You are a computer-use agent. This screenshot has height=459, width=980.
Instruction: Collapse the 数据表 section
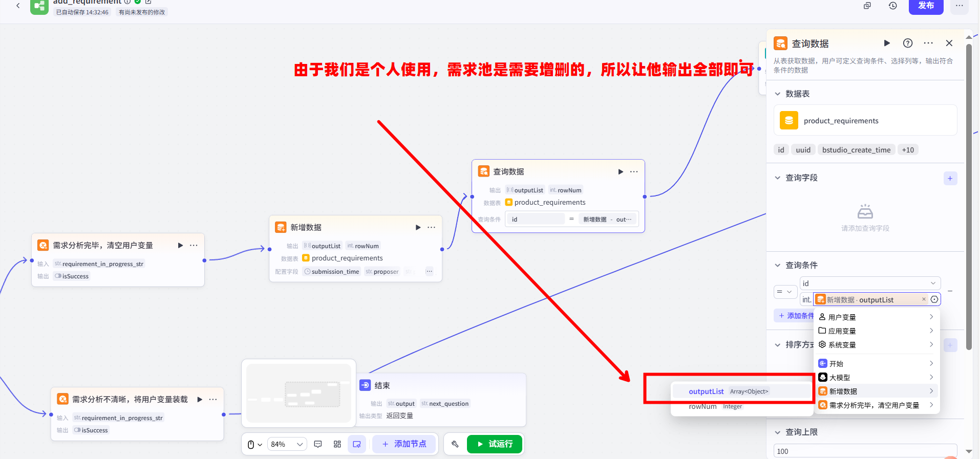[x=778, y=94]
